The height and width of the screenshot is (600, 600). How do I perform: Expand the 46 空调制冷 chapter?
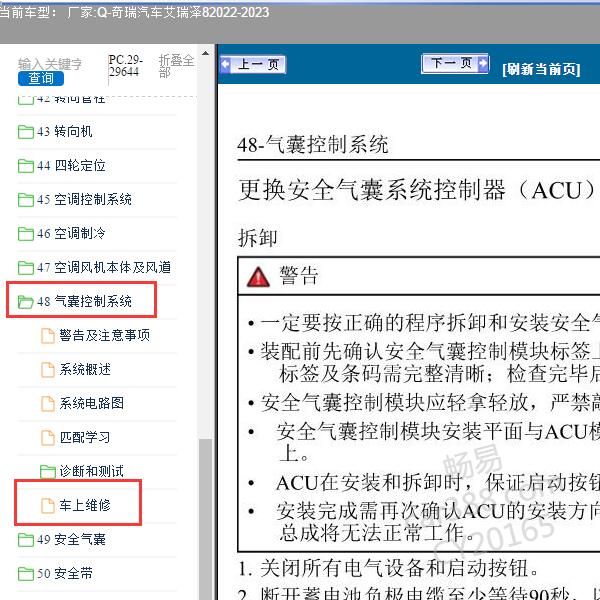click(x=71, y=233)
